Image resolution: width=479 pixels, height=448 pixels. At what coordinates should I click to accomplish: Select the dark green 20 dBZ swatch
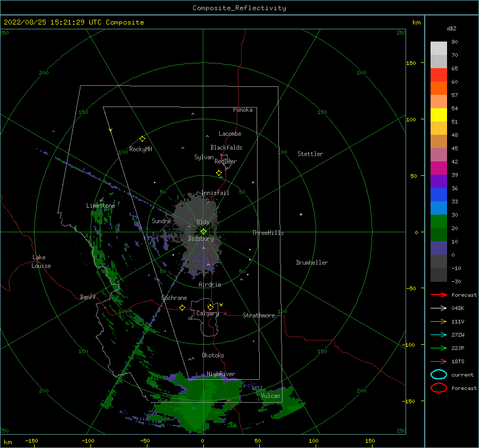point(439,234)
